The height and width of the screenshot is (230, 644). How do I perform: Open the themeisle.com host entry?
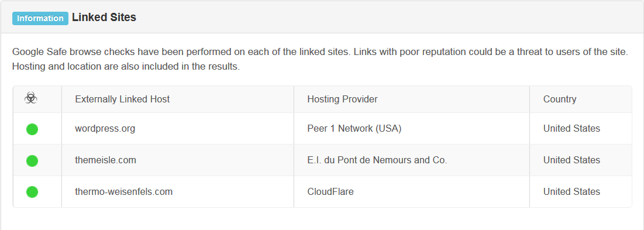click(105, 160)
